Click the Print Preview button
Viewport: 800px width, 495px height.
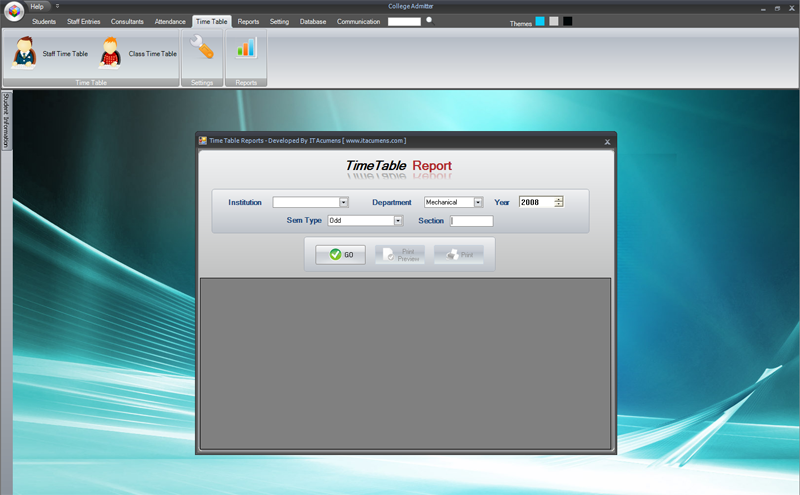(400, 255)
